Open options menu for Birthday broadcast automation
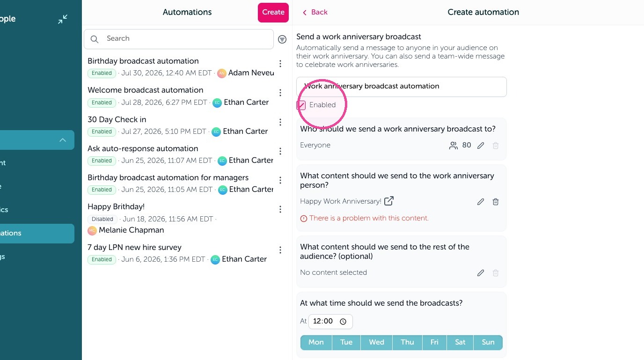644x360 pixels. pos(280,64)
